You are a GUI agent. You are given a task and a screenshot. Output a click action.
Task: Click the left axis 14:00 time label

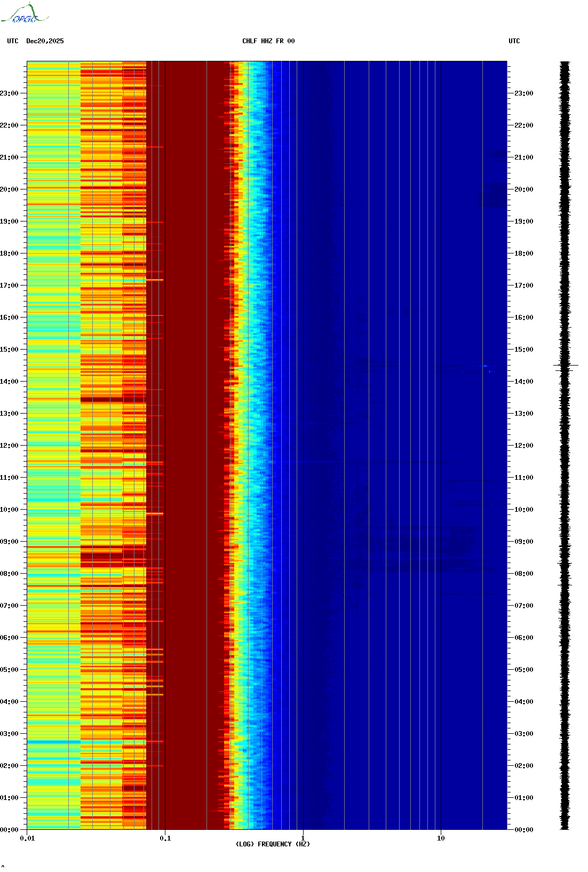pos(9,382)
